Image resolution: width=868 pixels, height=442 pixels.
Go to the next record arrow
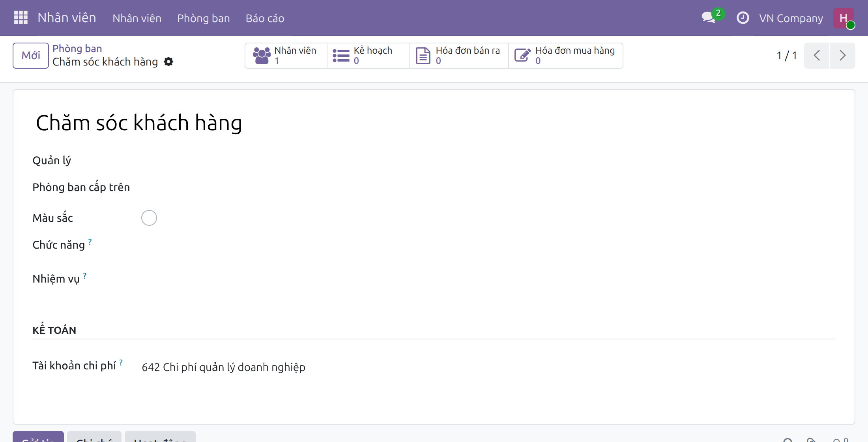pyautogui.click(x=842, y=56)
